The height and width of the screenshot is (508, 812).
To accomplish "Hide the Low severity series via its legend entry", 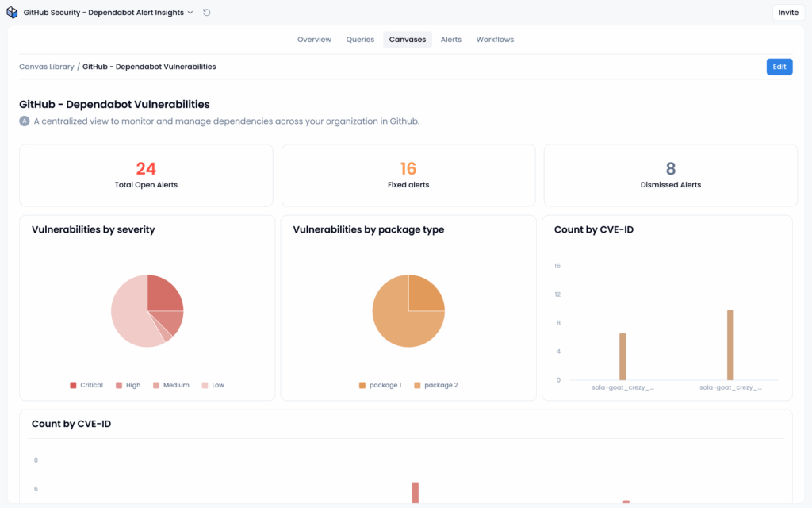I will (213, 385).
